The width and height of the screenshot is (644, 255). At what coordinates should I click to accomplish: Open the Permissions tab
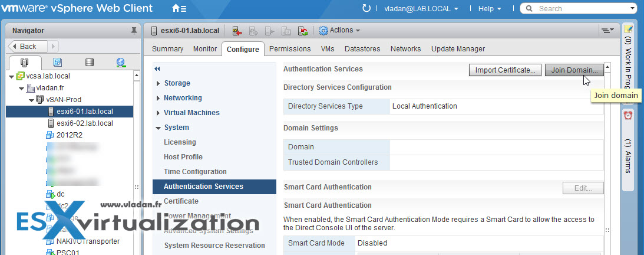(x=290, y=49)
